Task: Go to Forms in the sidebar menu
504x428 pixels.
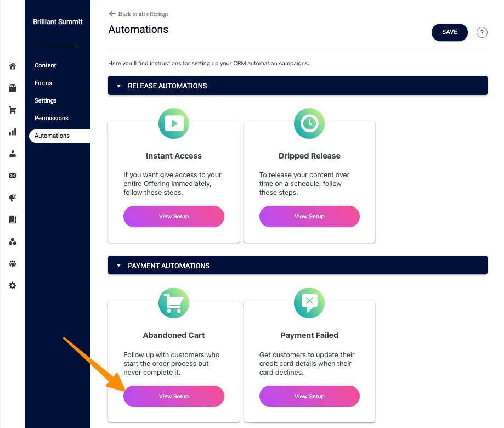Action: [x=43, y=83]
